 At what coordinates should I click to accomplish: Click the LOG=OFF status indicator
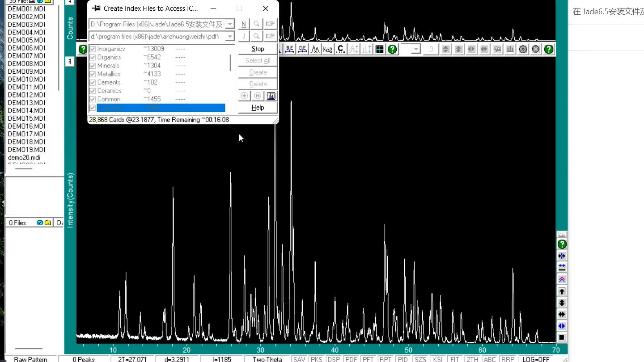pyautogui.click(x=536, y=359)
